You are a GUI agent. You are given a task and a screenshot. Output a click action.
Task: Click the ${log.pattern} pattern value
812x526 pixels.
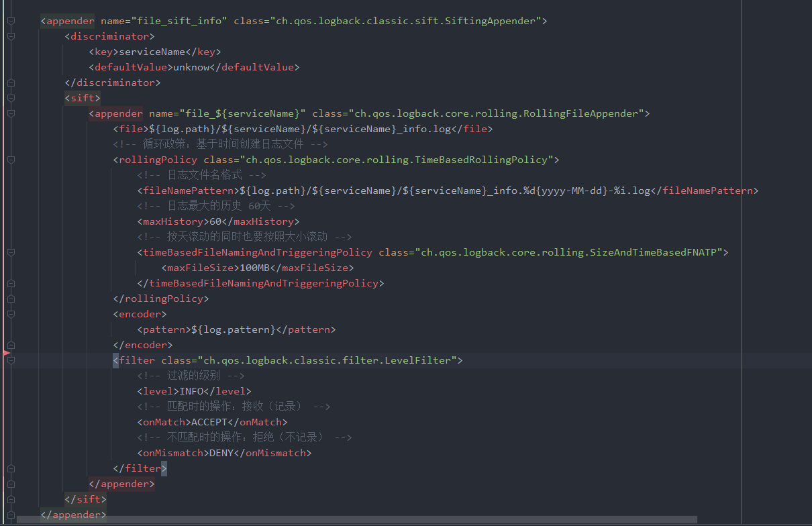(x=234, y=329)
